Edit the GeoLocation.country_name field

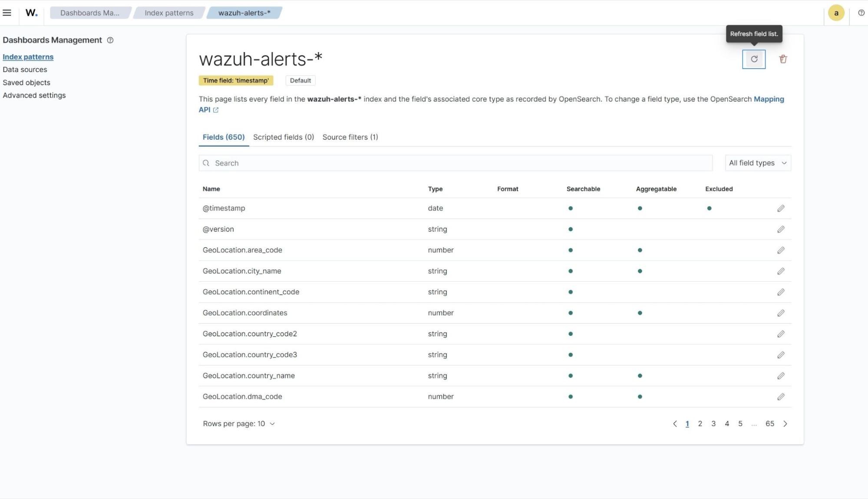pyautogui.click(x=781, y=376)
